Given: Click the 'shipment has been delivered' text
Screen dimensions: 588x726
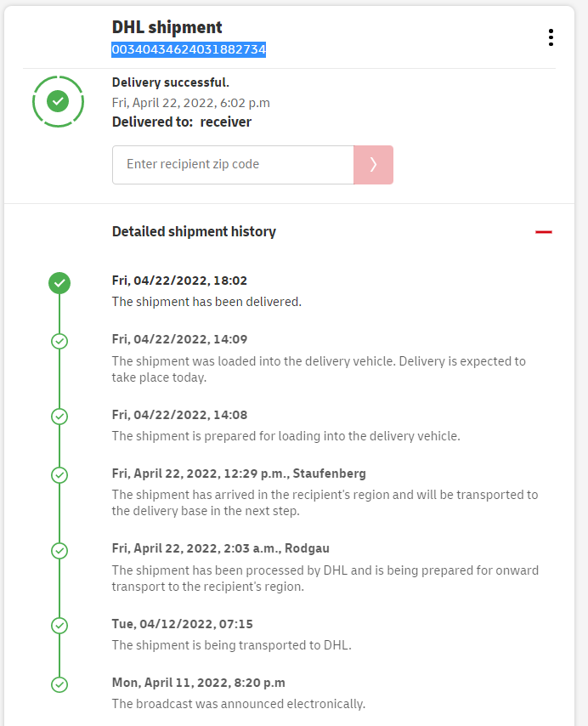Looking at the screenshot, I should pyautogui.click(x=206, y=301).
